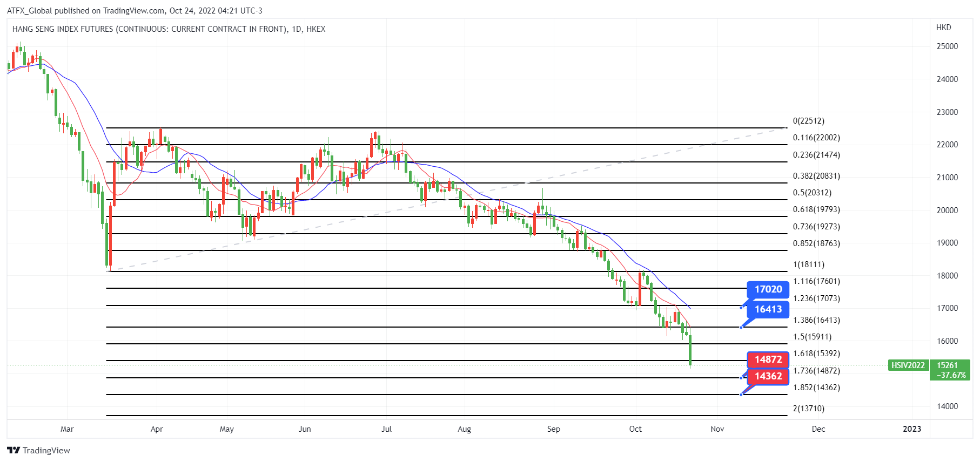Viewport: 980px width, 462px height.
Task: Click the Fibonacci level 1.116(17601) label
Action: coord(816,281)
